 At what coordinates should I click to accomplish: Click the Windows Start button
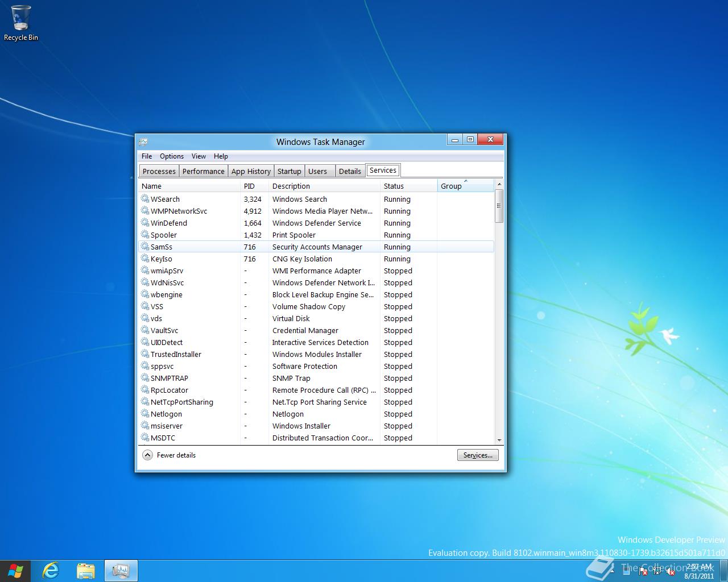(15, 571)
